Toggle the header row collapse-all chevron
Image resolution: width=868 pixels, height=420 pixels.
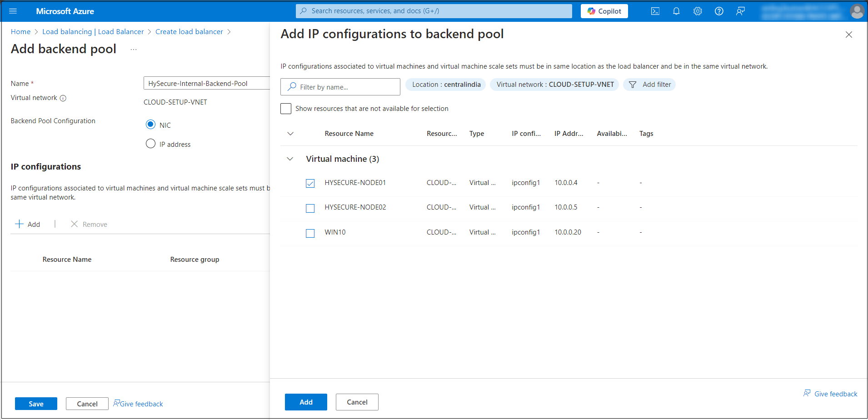(290, 134)
